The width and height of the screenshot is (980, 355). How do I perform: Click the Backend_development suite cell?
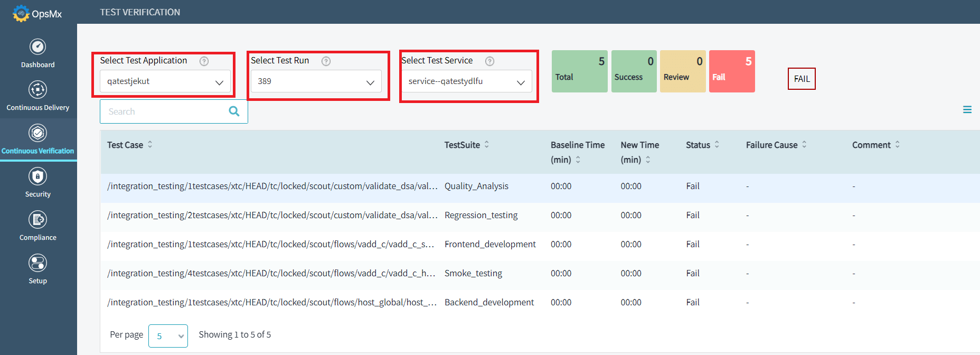click(489, 302)
